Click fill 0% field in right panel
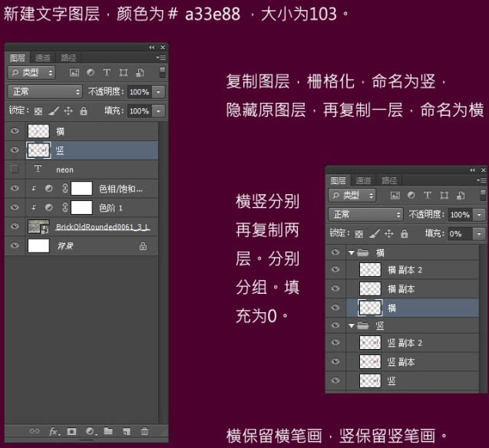The image size is (489, 448). pos(461,234)
